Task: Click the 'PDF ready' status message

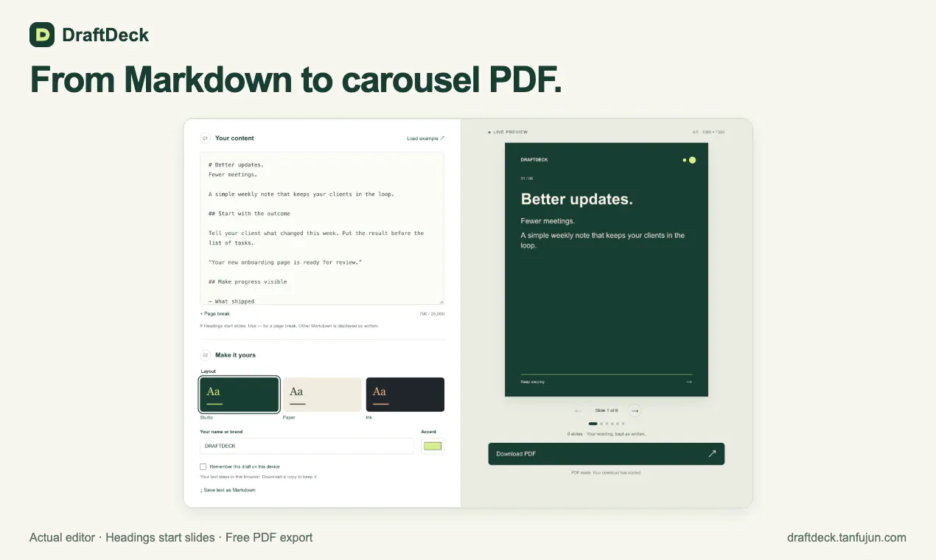Action: tap(606, 472)
